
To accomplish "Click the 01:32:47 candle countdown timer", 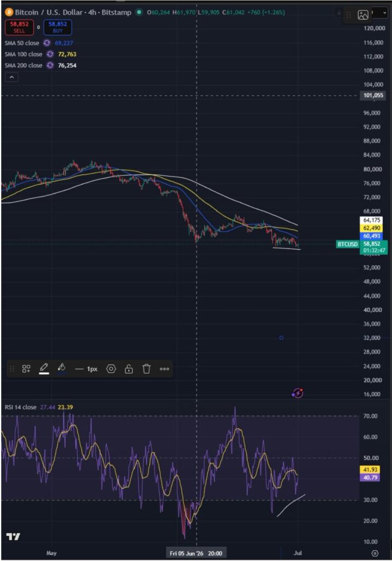I will [x=374, y=250].
